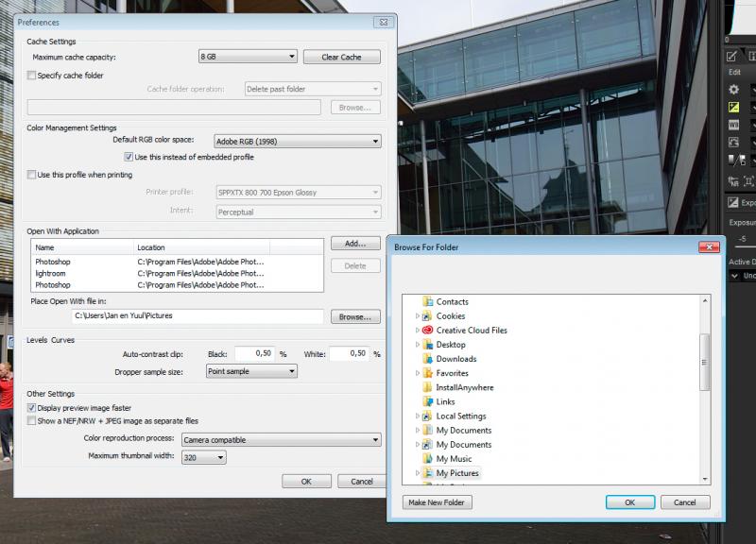Screen dimensions: 756x544
Task: Click Add... to add an application
Action: [355, 244]
